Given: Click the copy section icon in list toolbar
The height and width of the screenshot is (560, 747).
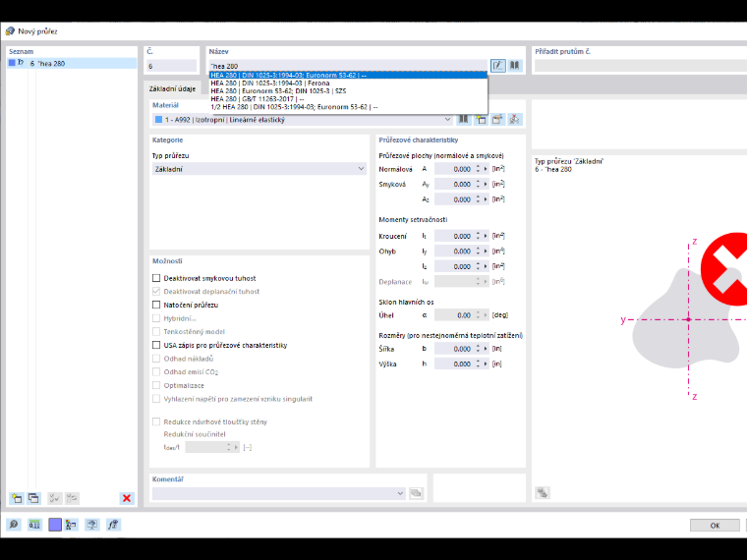Looking at the screenshot, I should point(33,498).
